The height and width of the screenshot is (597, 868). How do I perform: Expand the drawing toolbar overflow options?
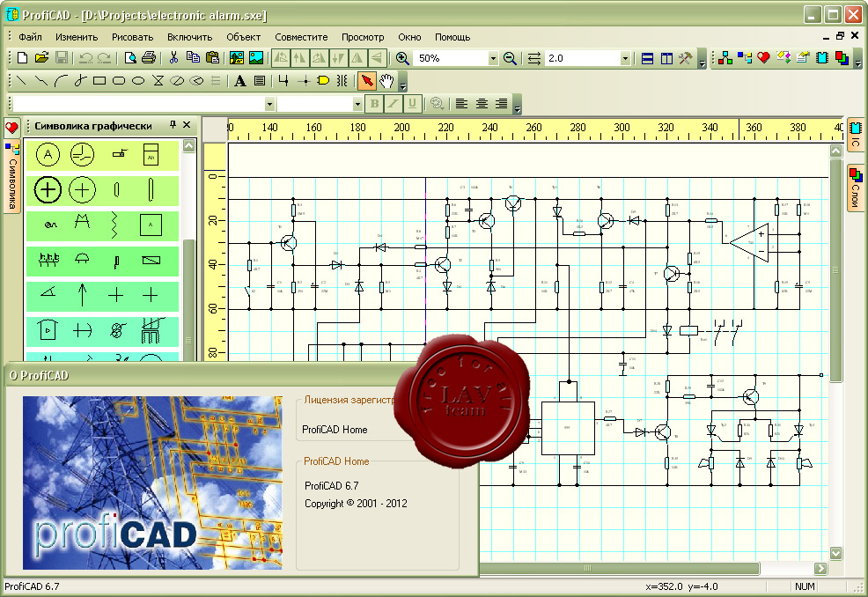[x=402, y=82]
